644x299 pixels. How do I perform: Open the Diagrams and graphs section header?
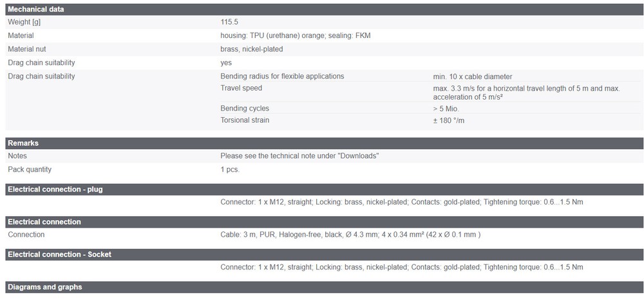[45, 287]
